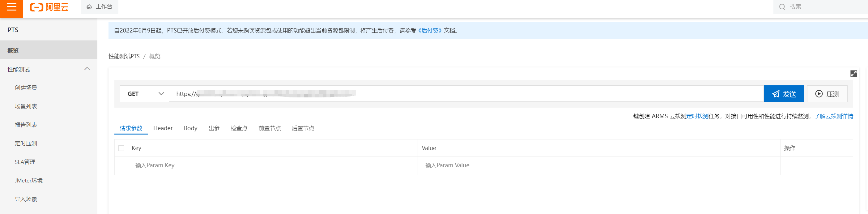Open the 了解云拨测详情 link
Image resolution: width=868 pixels, height=214 pixels.
(x=834, y=116)
